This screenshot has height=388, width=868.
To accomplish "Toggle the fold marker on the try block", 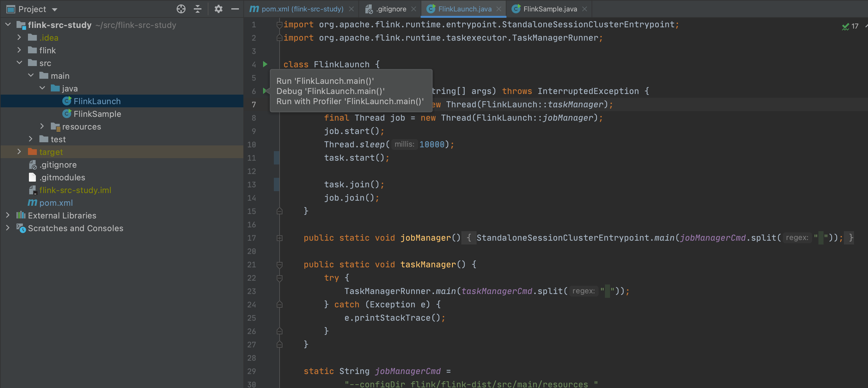I will point(279,278).
